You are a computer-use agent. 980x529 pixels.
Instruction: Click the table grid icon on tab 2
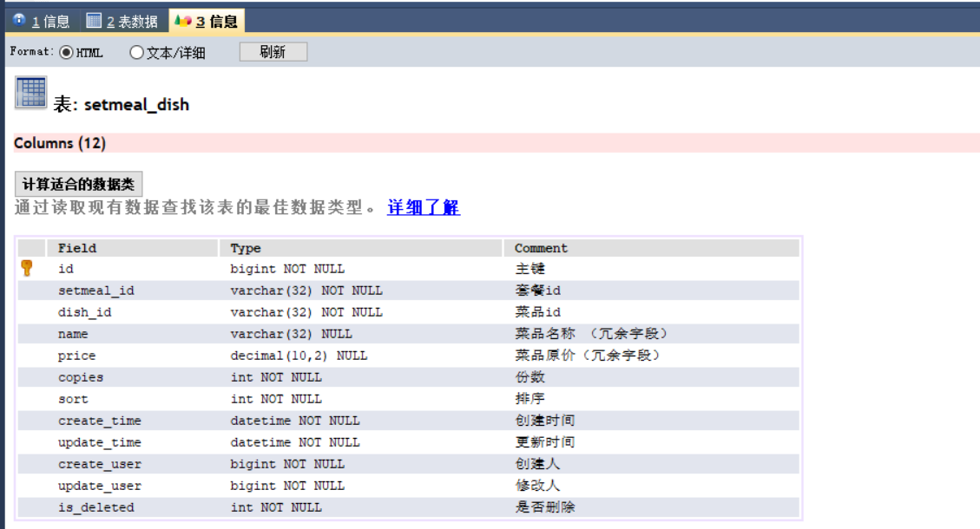(x=94, y=21)
